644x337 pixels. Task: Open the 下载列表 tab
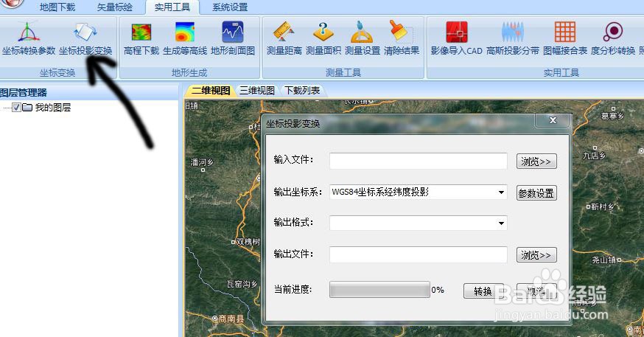[303, 91]
